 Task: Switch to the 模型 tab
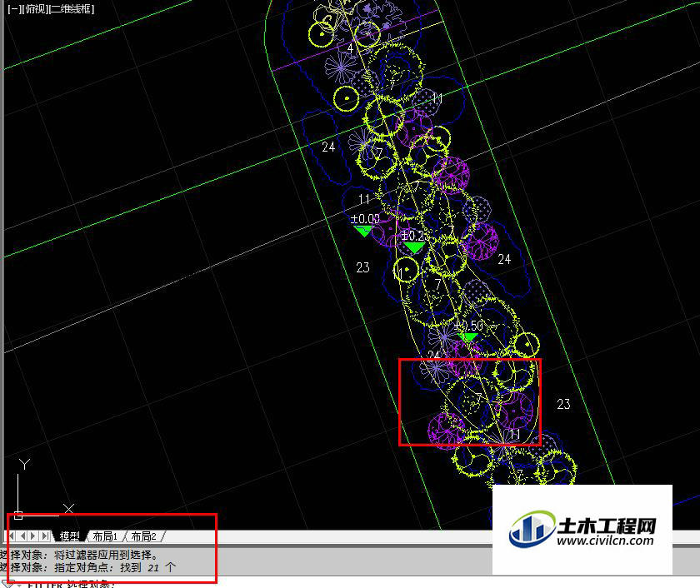tap(70, 536)
